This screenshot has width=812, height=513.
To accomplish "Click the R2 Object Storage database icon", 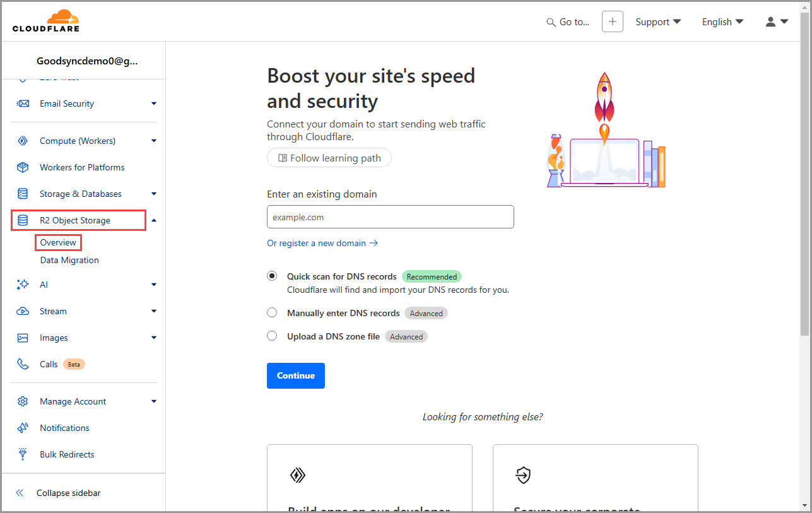I will (23, 220).
